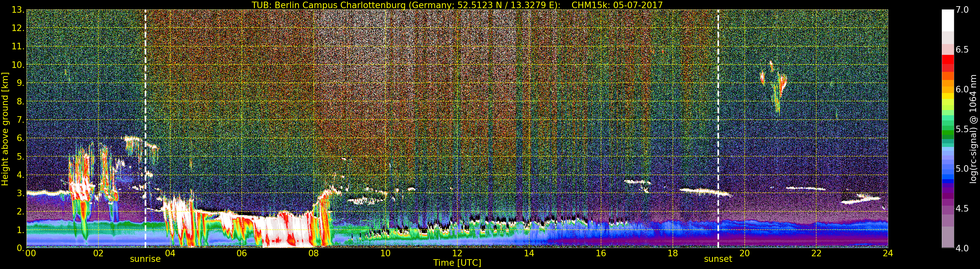Click the 6.0 tick label on the colorbar
This screenshot has height=269, width=980.
[962, 89]
